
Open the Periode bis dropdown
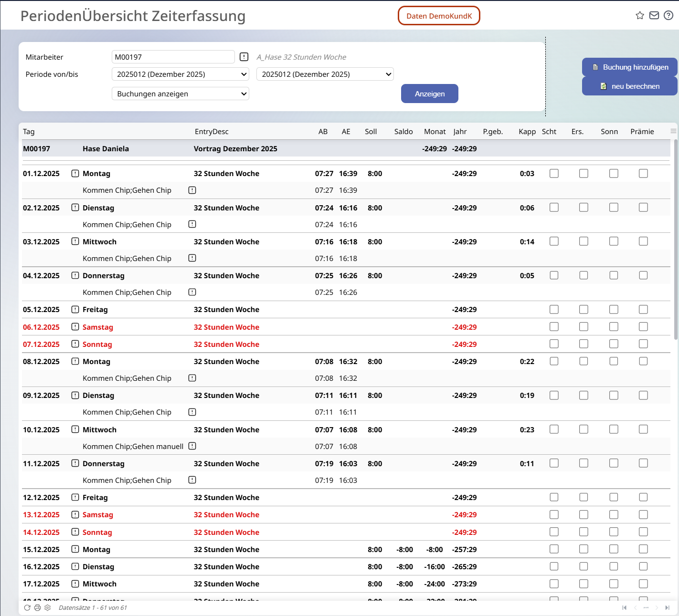pos(325,74)
